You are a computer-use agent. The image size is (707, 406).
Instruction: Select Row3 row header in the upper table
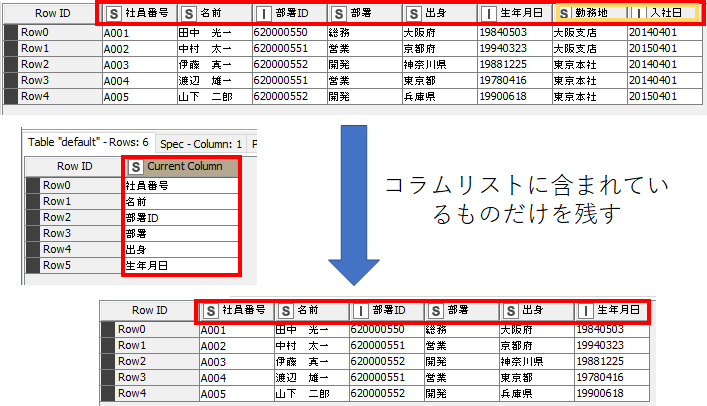[53, 80]
